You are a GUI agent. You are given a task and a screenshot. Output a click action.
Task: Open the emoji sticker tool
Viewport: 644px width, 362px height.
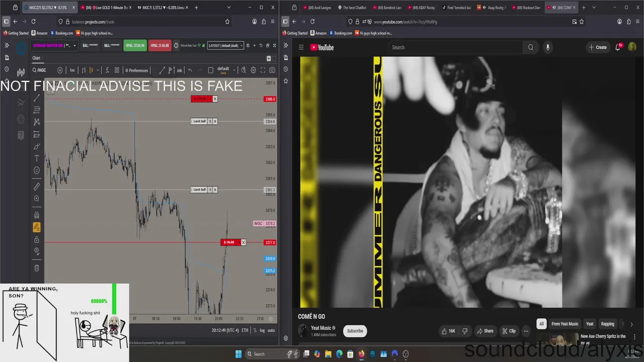pyautogui.click(x=37, y=170)
